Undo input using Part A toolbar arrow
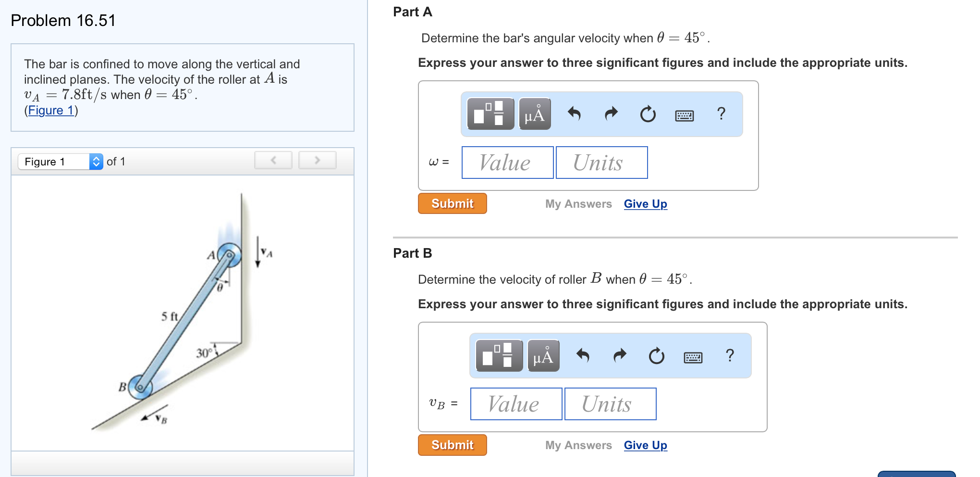980x477 pixels. (x=575, y=114)
